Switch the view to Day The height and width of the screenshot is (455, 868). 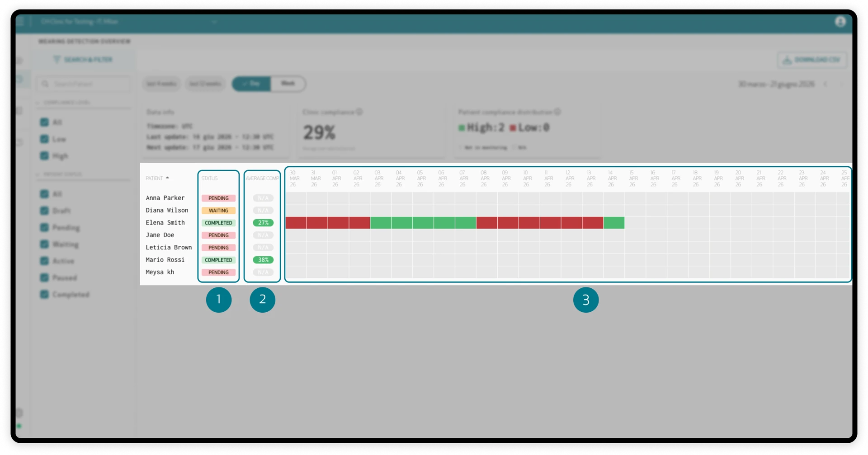251,84
